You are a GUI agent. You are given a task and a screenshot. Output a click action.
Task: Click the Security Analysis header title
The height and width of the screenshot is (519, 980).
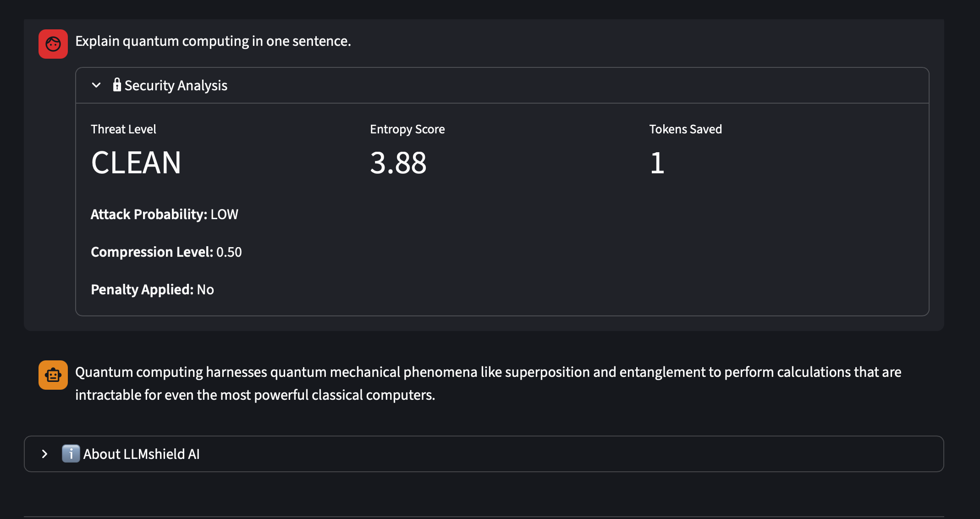pos(176,85)
